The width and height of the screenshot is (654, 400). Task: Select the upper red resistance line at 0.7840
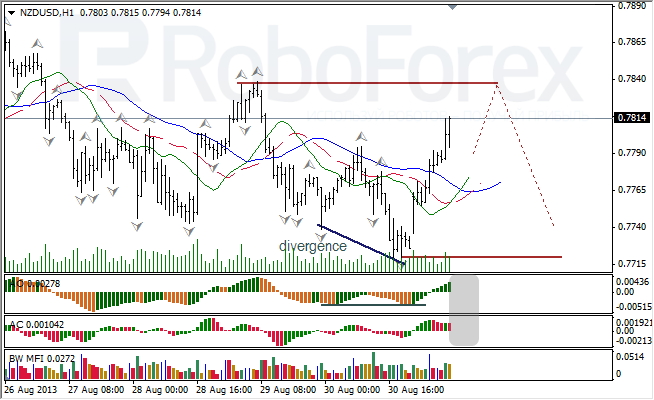click(367, 83)
